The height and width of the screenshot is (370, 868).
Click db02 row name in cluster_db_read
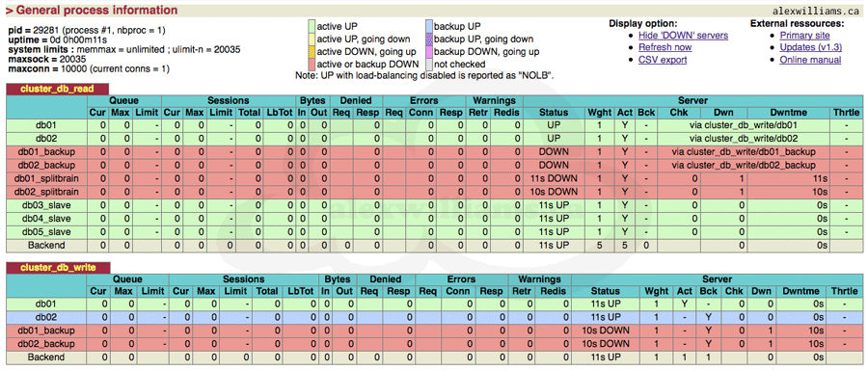[x=46, y=138]
